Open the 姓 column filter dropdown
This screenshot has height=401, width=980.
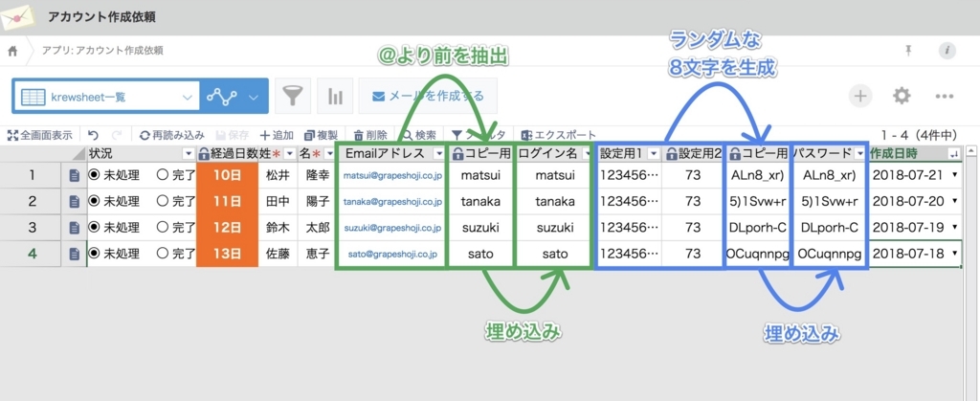(289, 154)
